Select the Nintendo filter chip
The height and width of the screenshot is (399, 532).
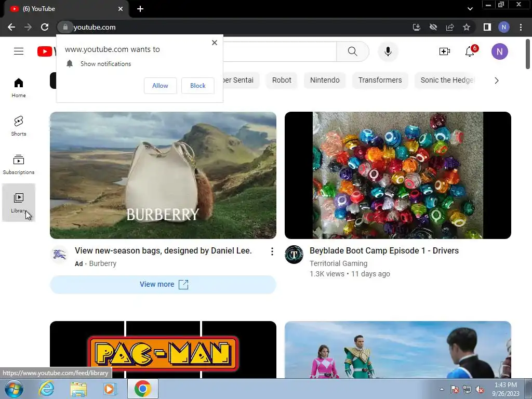tap(325, 80)
